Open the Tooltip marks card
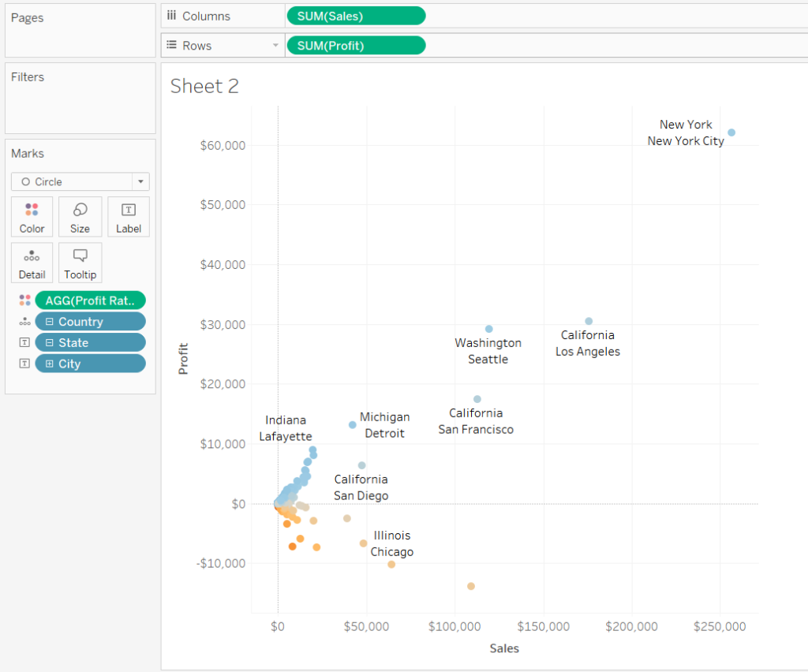Image resolution: width=808 pixels, height=672 pixels. click(x=80, y=263)
